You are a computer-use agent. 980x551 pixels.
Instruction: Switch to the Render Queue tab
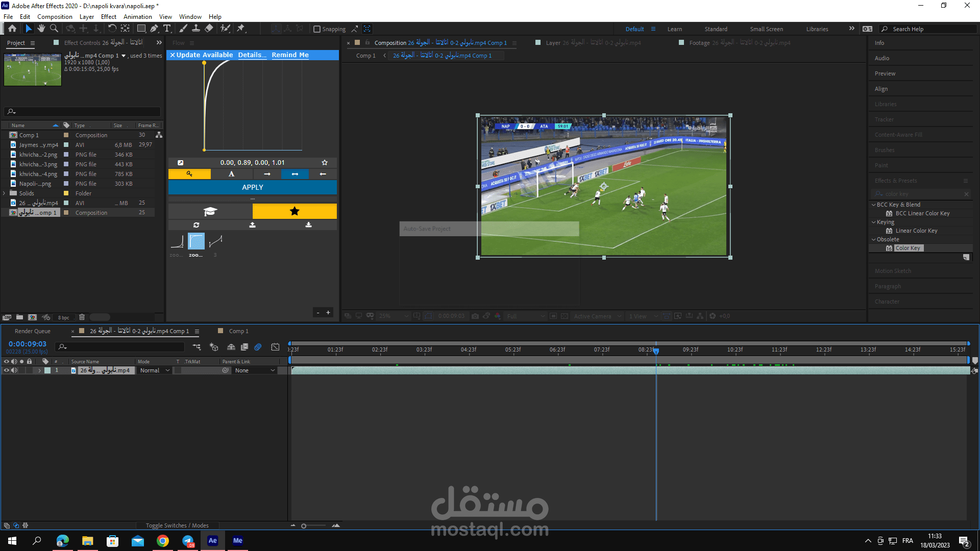coord(33,331)
